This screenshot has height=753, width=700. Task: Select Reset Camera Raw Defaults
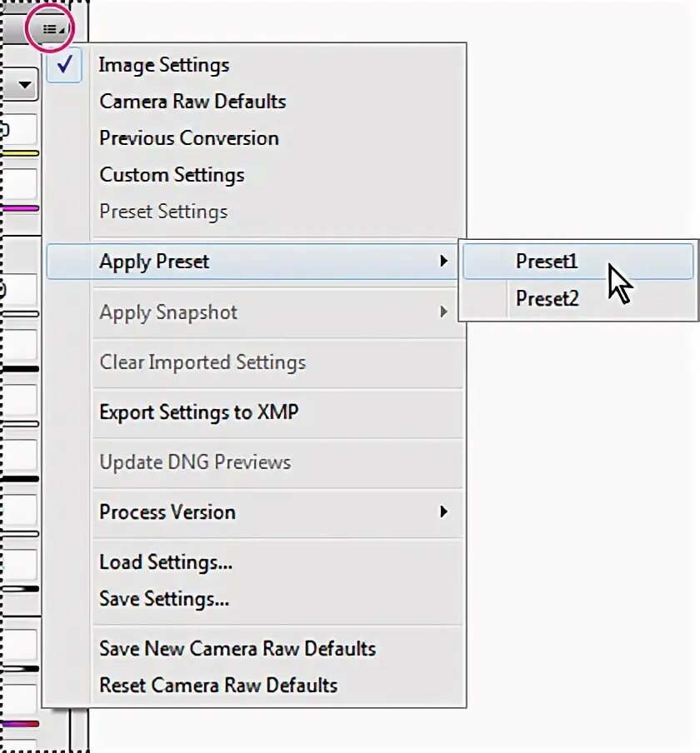pos(218,686)
